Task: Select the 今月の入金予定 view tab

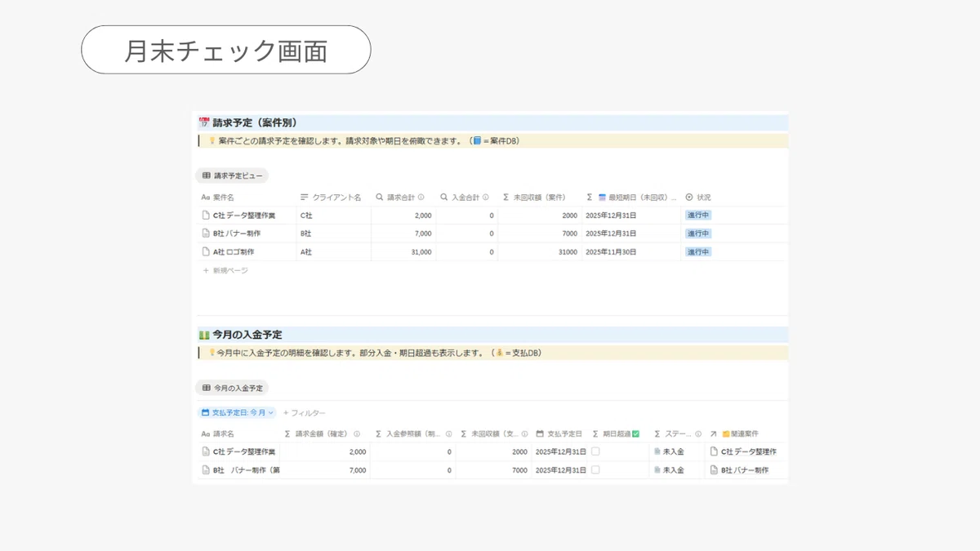Action: click(232, 388)
